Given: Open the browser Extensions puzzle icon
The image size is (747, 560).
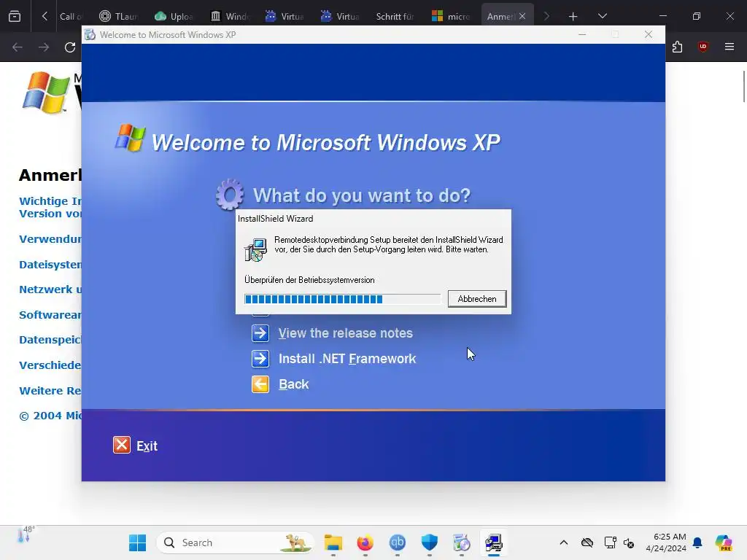Looking at the screenshot, I should pyautogui.click(x=678, y=47).
